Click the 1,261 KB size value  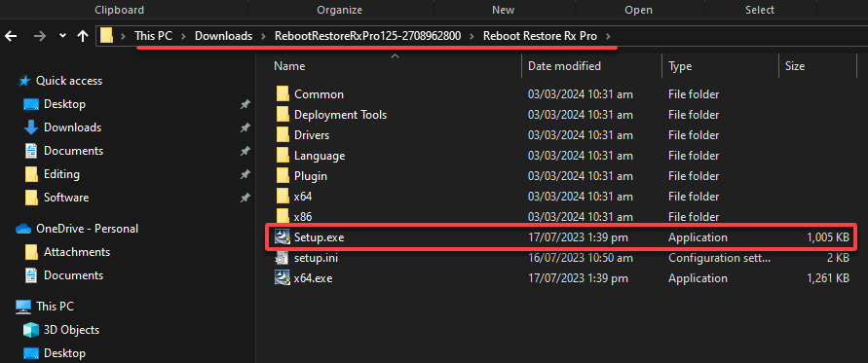828,278
